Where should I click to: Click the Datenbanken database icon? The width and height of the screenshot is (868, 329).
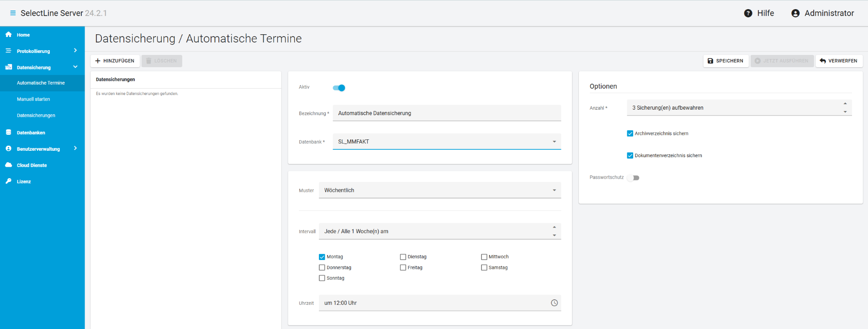8,133
